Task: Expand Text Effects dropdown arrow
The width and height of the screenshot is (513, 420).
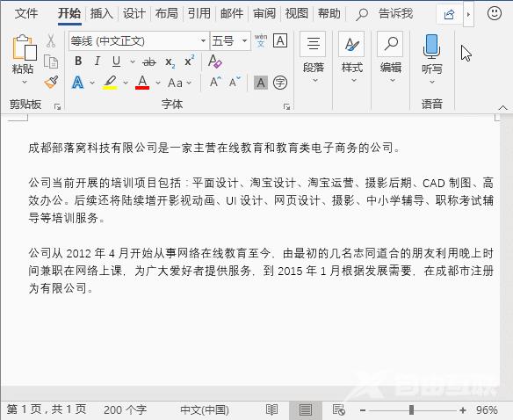Action: [92, 83]
